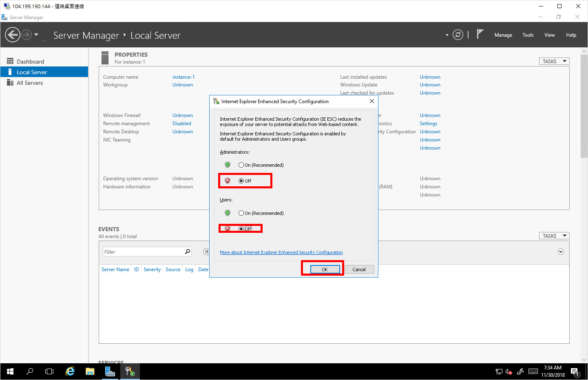The height and width of the screenshot is (380, 588).
Task: Open the navigation history dropdown arrow
Action: click(x=36, y=35)
